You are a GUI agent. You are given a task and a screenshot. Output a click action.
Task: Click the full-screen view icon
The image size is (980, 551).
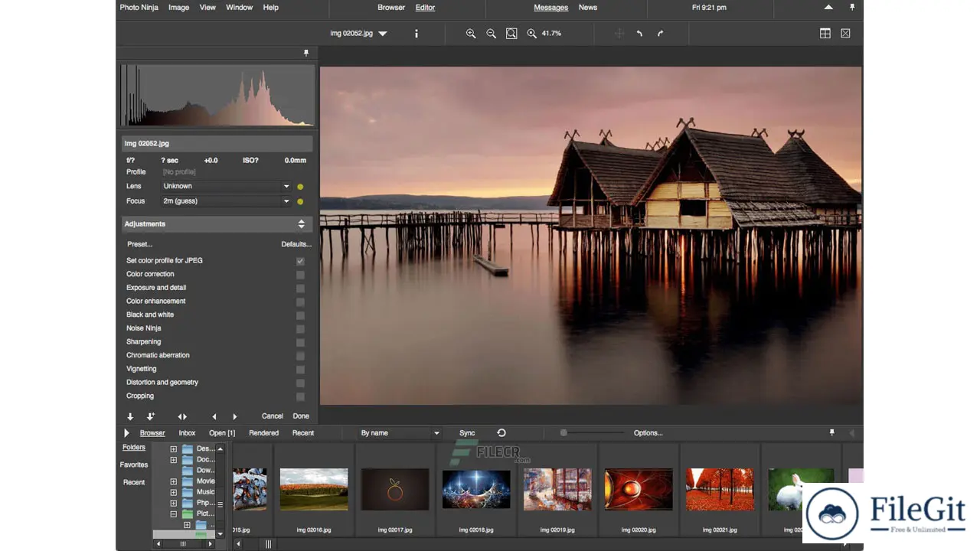(845, 34)
